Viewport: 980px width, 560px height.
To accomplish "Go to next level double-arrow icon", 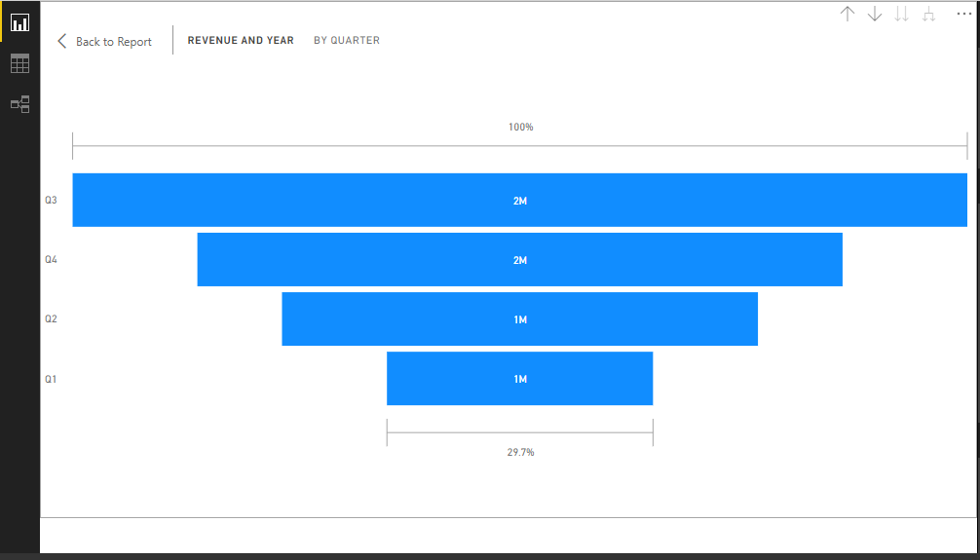I will click(x=901, y=14).
